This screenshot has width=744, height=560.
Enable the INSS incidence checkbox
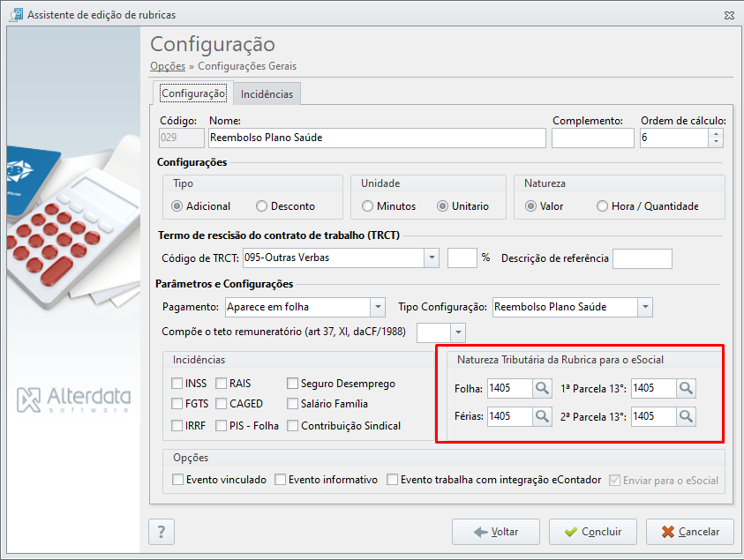coord(177,383)
